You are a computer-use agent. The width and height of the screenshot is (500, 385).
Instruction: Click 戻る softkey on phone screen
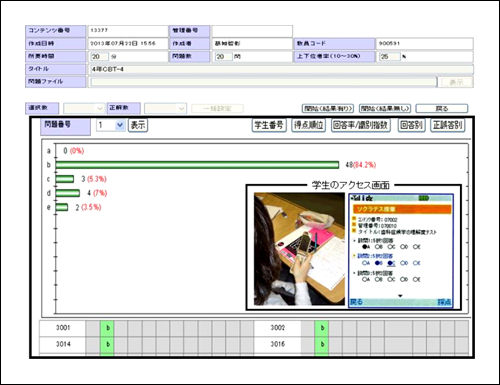pyautogui.click(x=357, y=302)
